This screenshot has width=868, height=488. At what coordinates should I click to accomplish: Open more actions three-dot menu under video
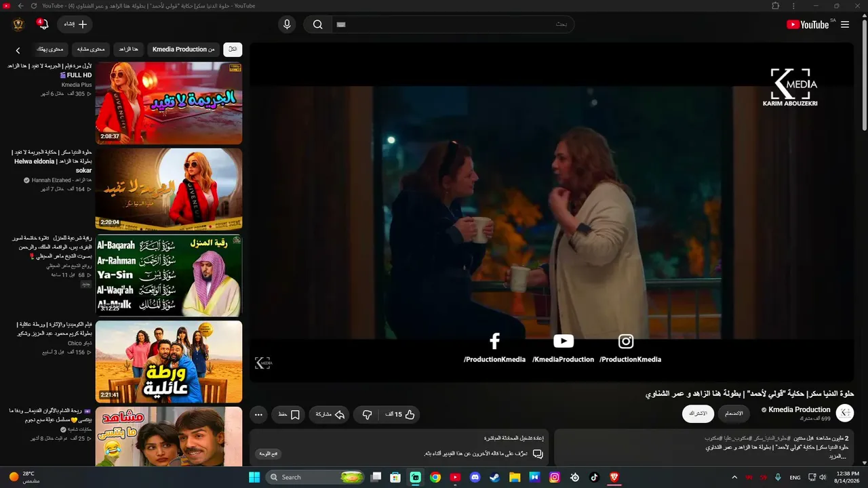click(x=258, y=414)
